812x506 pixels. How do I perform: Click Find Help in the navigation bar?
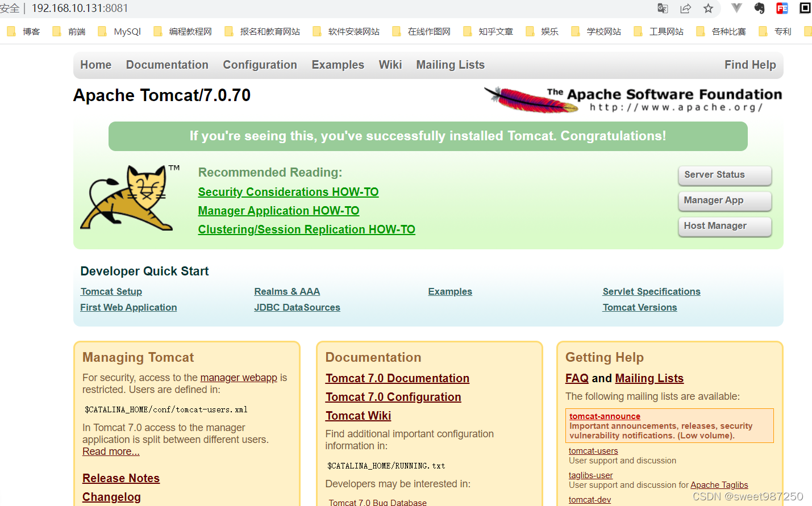point(750,65)
